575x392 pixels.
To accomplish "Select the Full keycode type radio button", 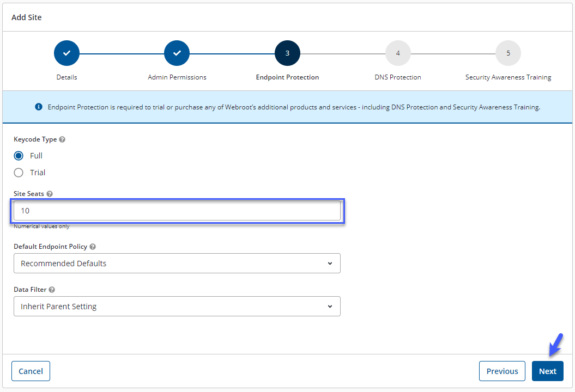I will (19, 156).
